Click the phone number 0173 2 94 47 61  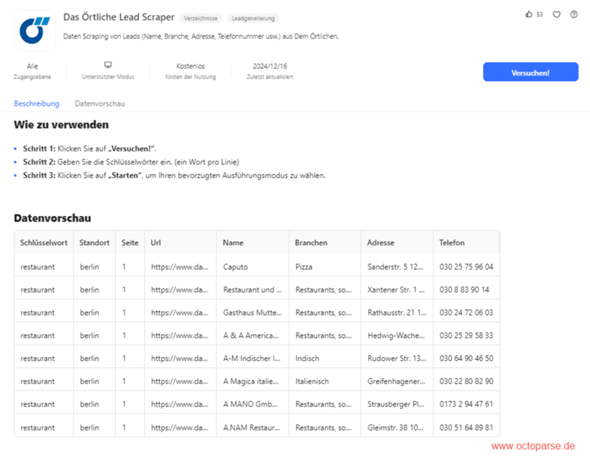pyautogui.click(x=466, y=404)
